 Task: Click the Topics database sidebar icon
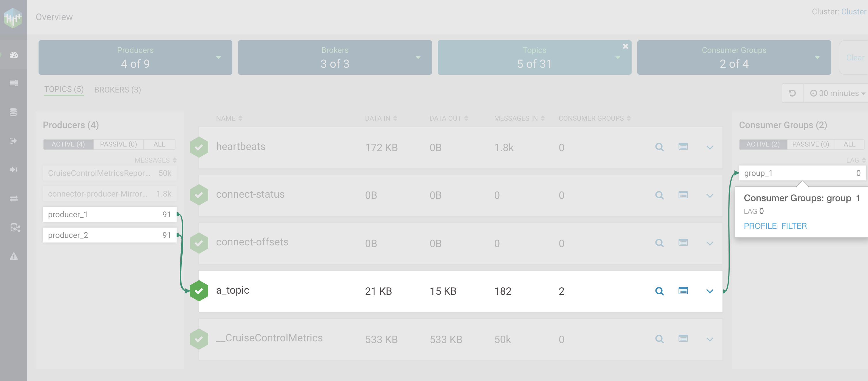coord(14,112)
